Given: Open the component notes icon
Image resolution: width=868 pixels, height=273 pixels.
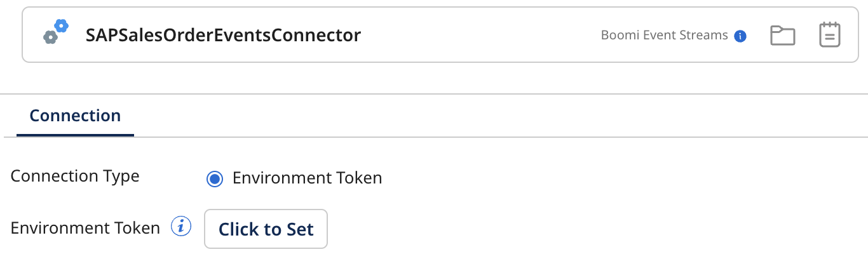Looking at the screenshot, I should pyautogui.click(x=829, y=35).
